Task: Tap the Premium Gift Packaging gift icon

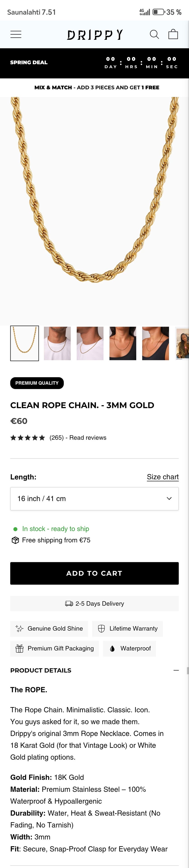Action: click(19, 648)
